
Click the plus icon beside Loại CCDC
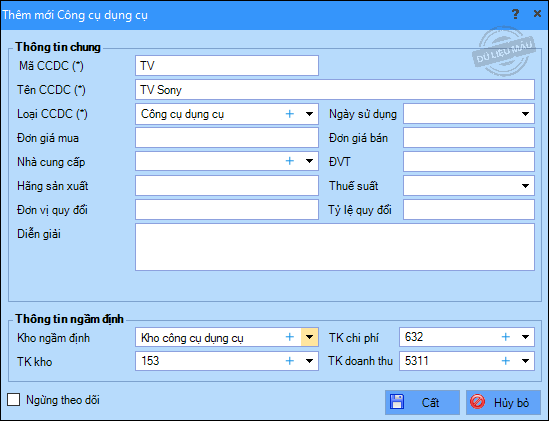[x=290, y=114]
